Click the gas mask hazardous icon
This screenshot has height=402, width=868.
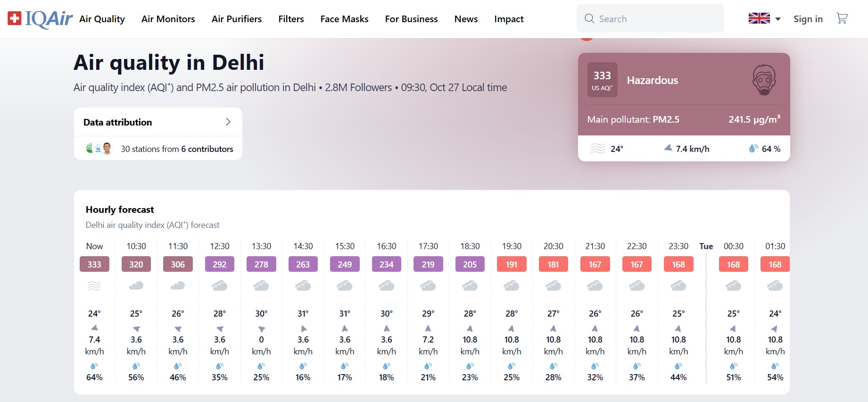click(764, 80)
